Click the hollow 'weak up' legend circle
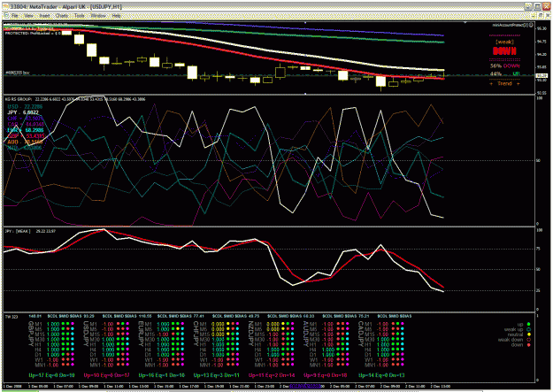Image resolution: width=553 pixels, height=392 pixels. coord(528,329)
